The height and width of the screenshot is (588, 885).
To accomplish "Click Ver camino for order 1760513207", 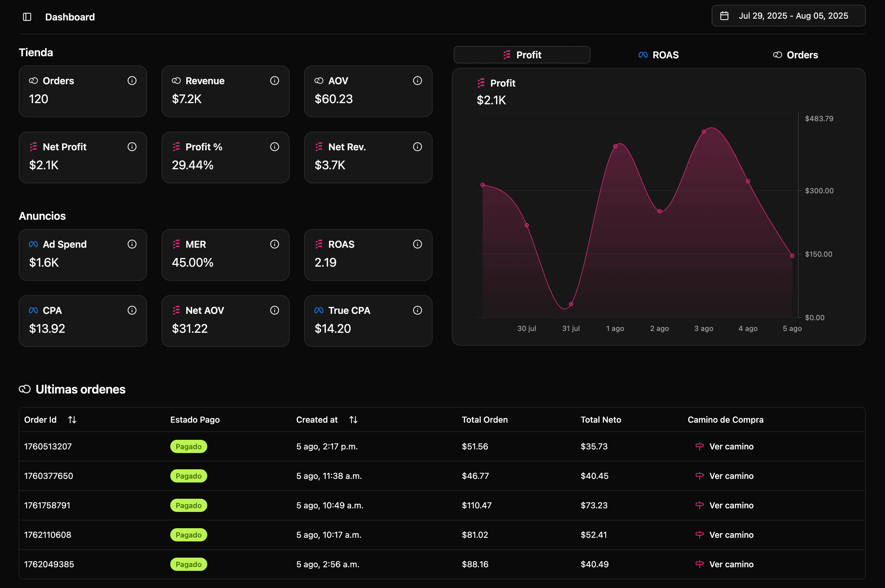I will [x=731, y=446].
